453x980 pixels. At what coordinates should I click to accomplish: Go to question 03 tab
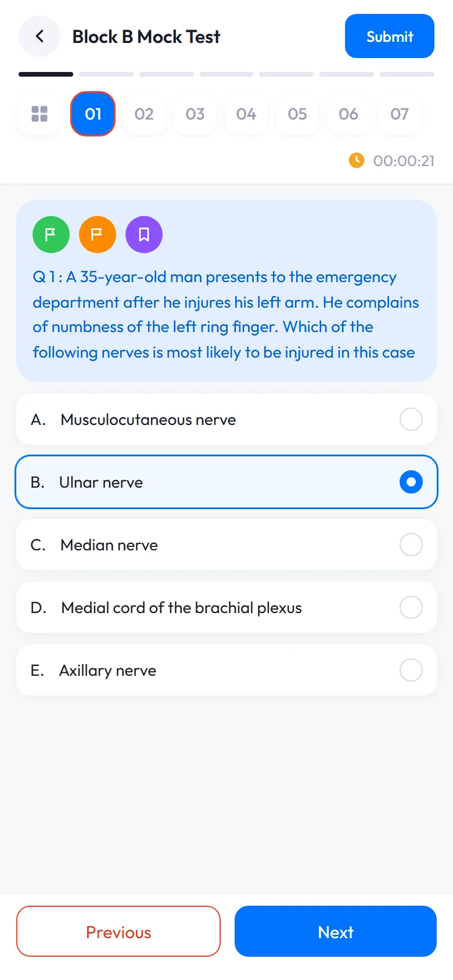coord(195,114)
